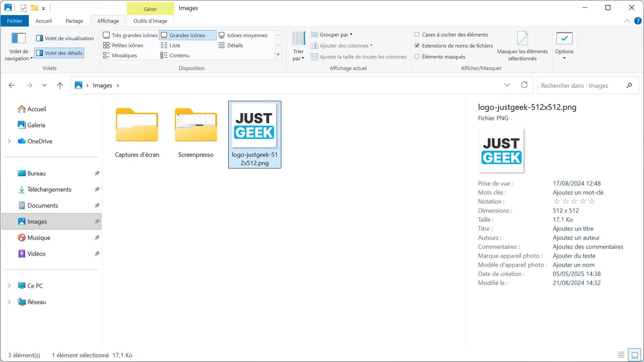644x362 pixels.
Task: Refresh the Images folder
Action: pyautogui.click(x=524, y=85)
